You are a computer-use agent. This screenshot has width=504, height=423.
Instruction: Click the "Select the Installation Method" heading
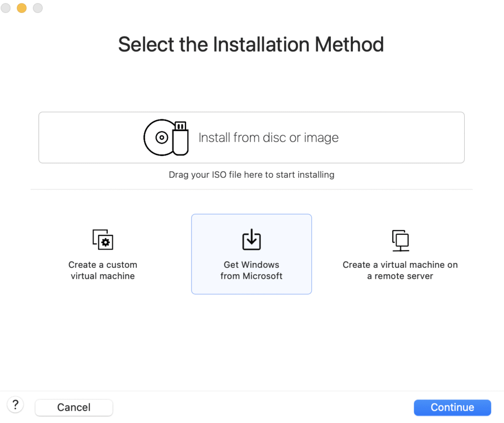[251, 44]
